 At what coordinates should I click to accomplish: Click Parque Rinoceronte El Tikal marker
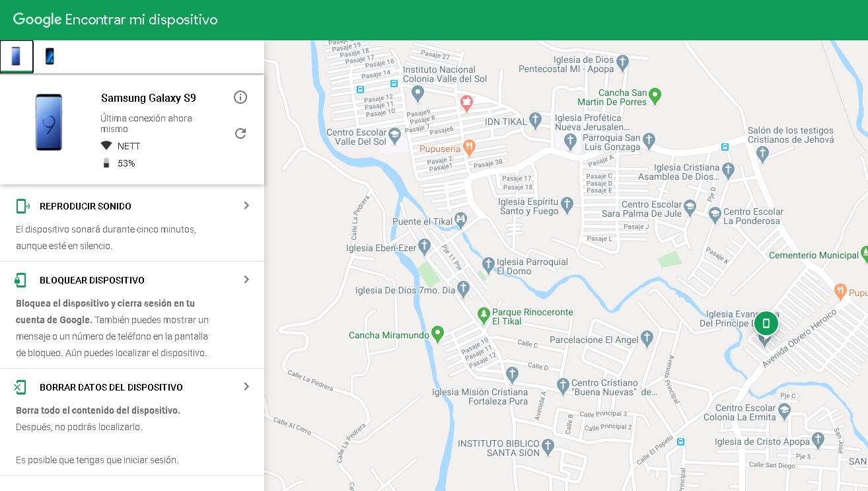point(484,313)
